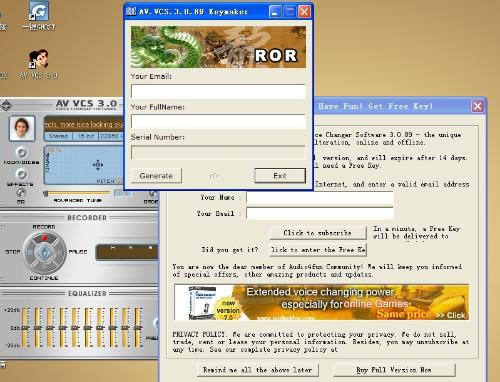
Task: Focus the Your Email field in Keymaker
Action: click(218, 91)
